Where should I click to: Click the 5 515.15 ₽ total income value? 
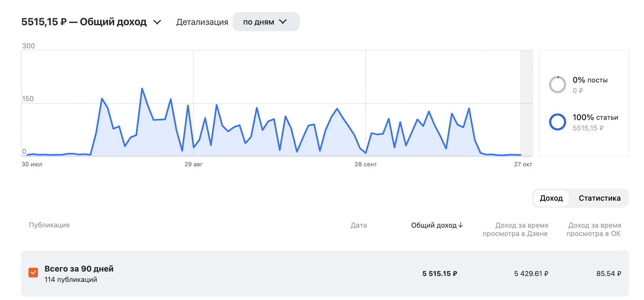pyautogui.click(x=440, y=274)
